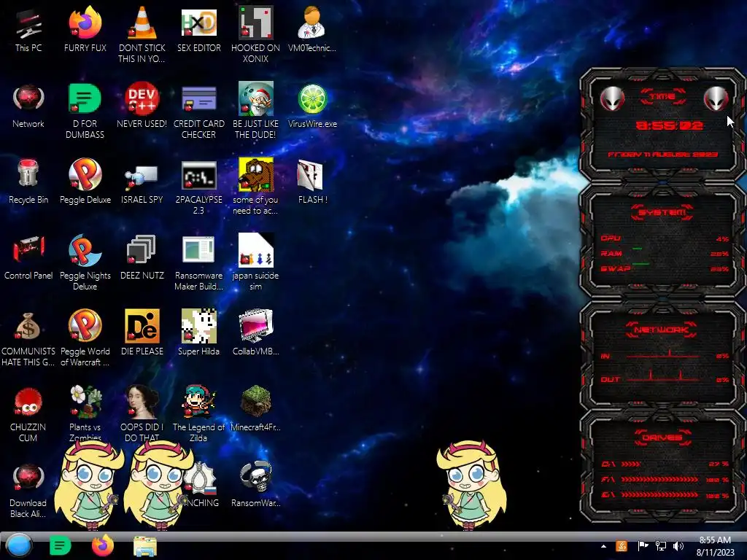Open the beaver 'some of you need' icon

255,187
